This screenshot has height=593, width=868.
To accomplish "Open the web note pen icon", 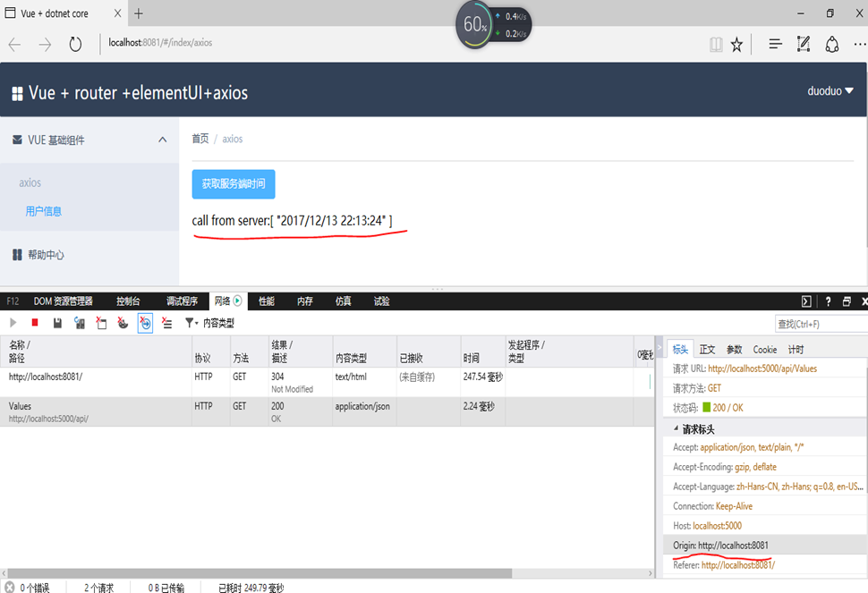I will 804,44.
